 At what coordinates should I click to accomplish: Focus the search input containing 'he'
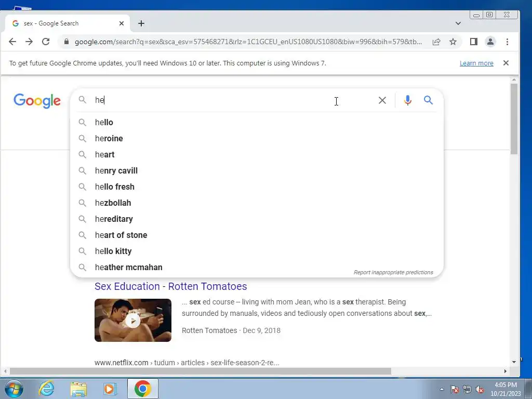[x=234, y=100]
